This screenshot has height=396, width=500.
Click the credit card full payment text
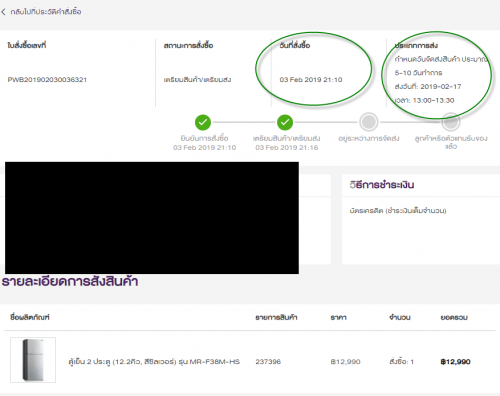[398, 211]
